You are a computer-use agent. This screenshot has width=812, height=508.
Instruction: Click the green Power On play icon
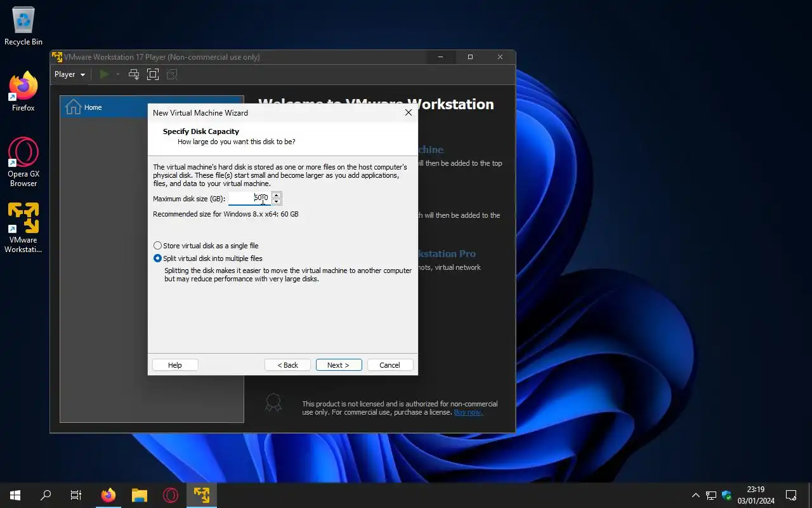click(104, 74)
